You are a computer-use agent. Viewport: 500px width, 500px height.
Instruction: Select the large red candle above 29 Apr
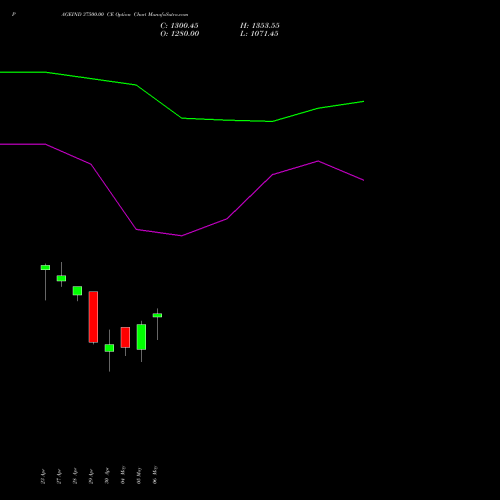click(93, 317)
